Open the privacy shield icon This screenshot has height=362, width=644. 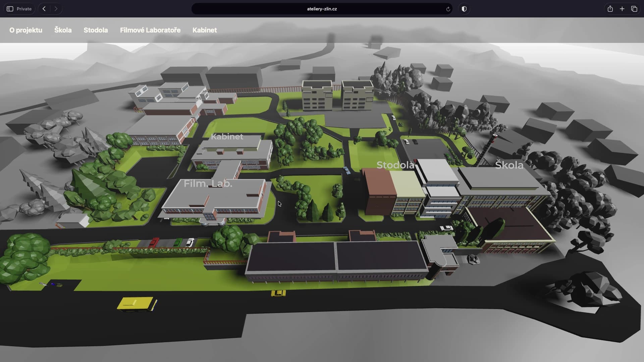[x=464, y=9]
